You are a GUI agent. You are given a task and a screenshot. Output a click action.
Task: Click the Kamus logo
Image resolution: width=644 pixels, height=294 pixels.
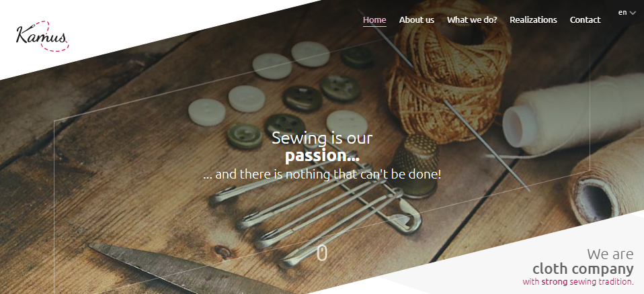(42, 36)
